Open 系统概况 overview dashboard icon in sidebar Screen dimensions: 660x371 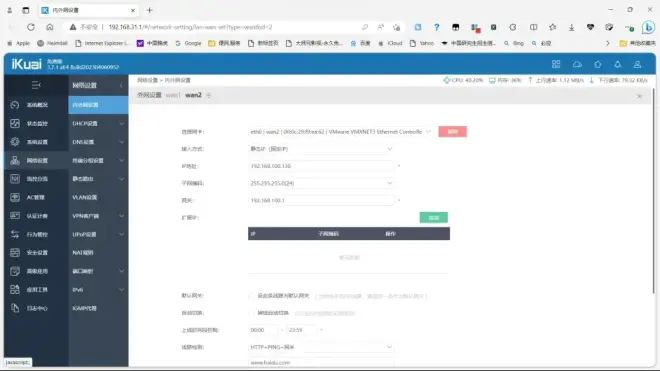15,105
